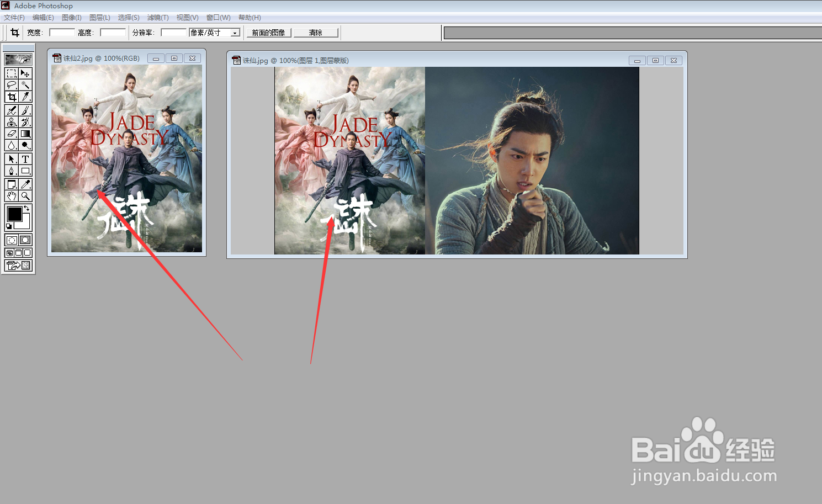822x504 pixels.
Task: Select the Zoom tool
Action: coord(25,196)
